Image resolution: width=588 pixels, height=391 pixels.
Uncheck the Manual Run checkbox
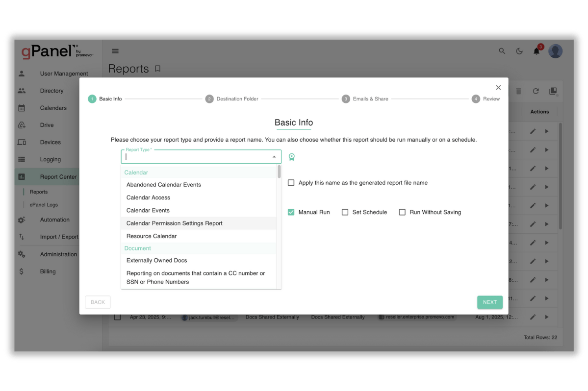(x=291, y=212)
